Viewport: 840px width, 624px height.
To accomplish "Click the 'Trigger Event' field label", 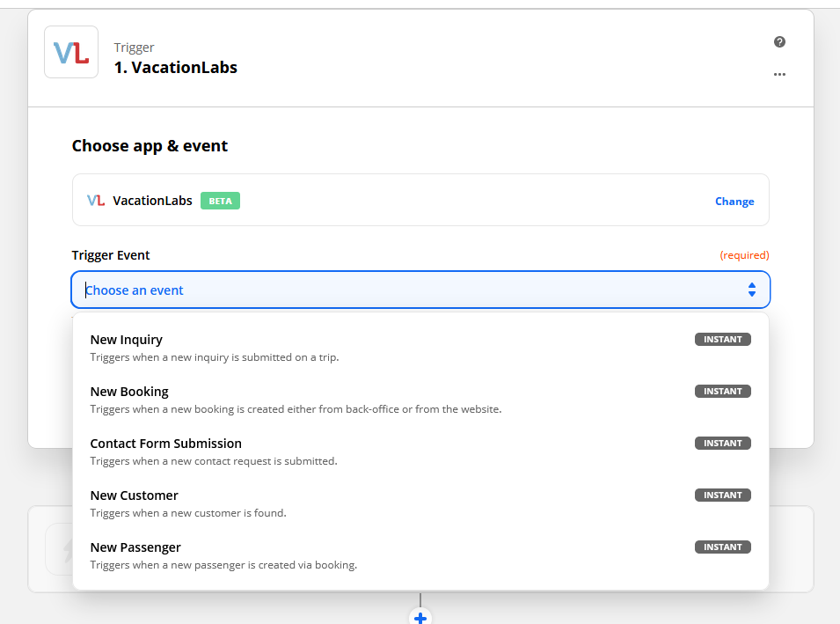I will 111,255.
